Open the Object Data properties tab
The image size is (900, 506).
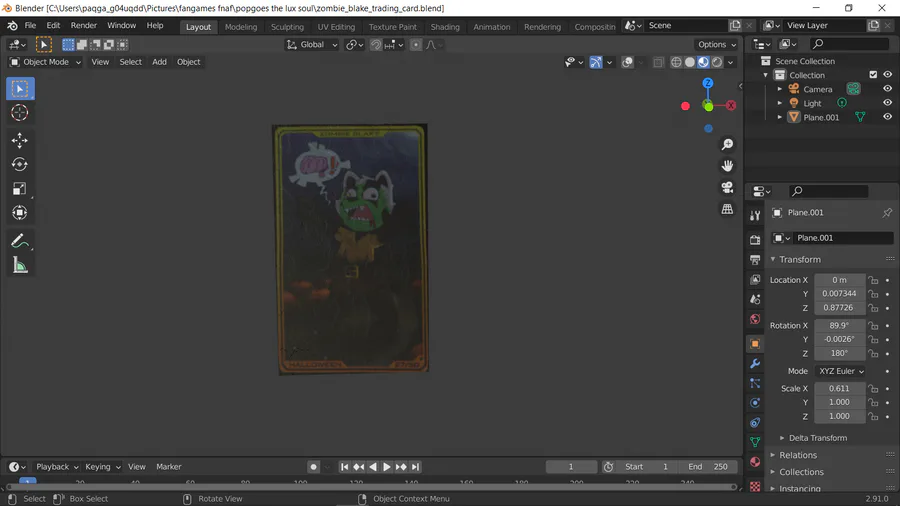tap(755, 442)
